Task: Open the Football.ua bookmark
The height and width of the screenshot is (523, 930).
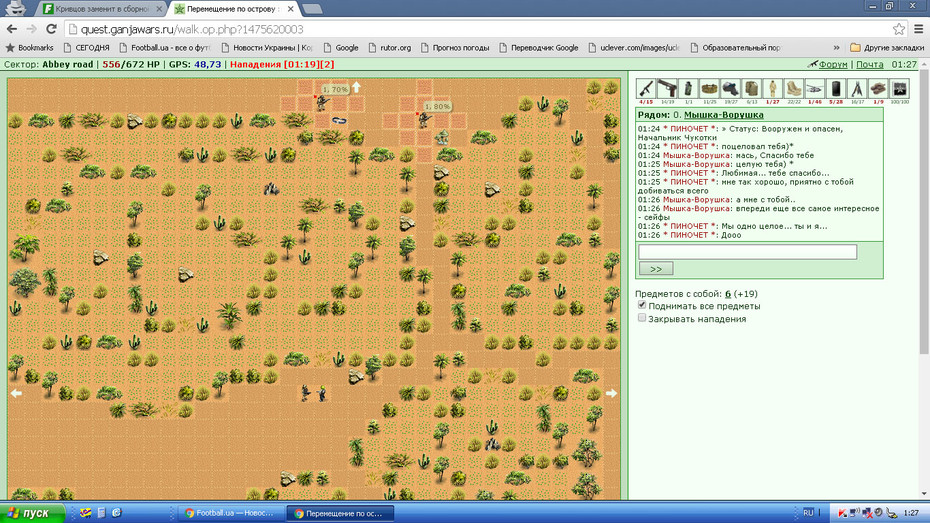Action: coord(165,47)
